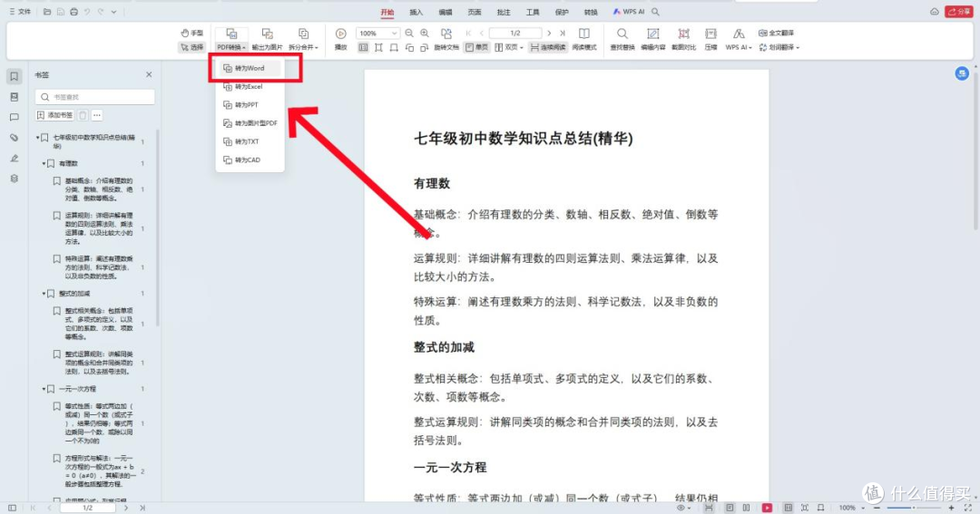This screenshot has width=980, height=514.
Task: Switch to the 页面 tab
Action: pos(475,12)
